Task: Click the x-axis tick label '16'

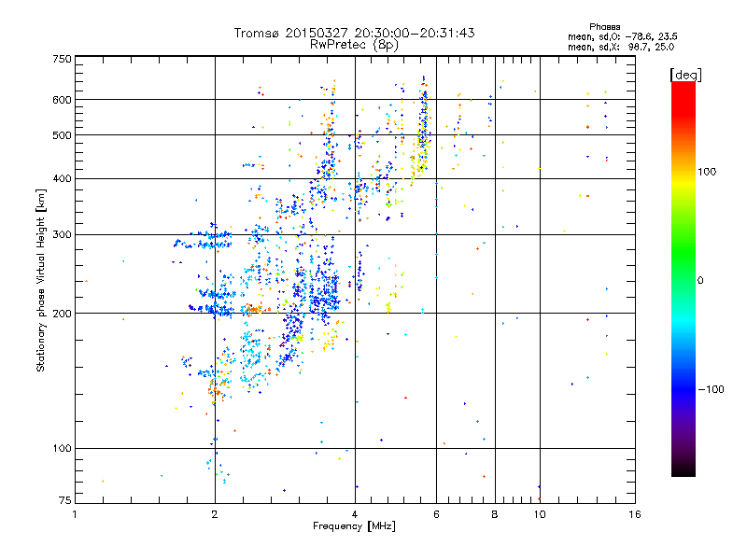Action: (635, 514)
